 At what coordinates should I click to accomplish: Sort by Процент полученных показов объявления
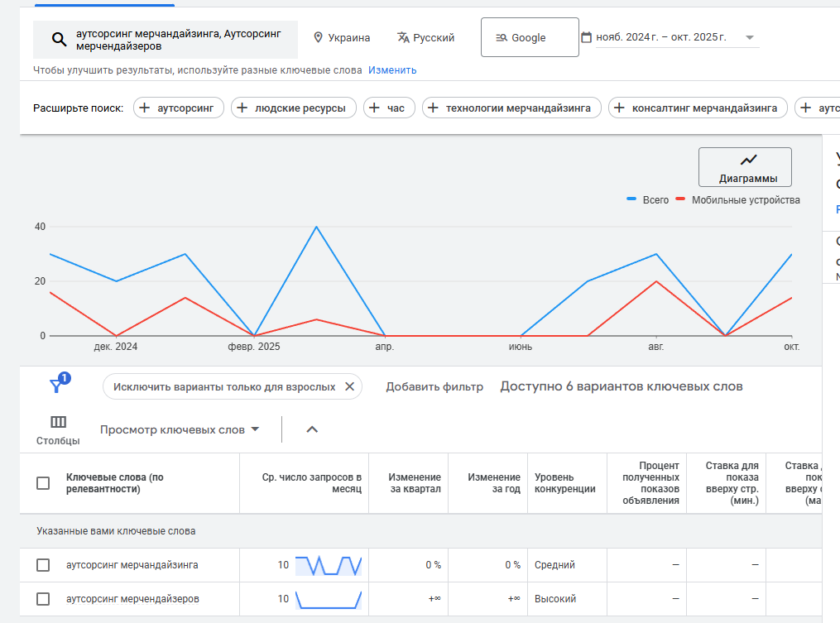pos(650,483)
